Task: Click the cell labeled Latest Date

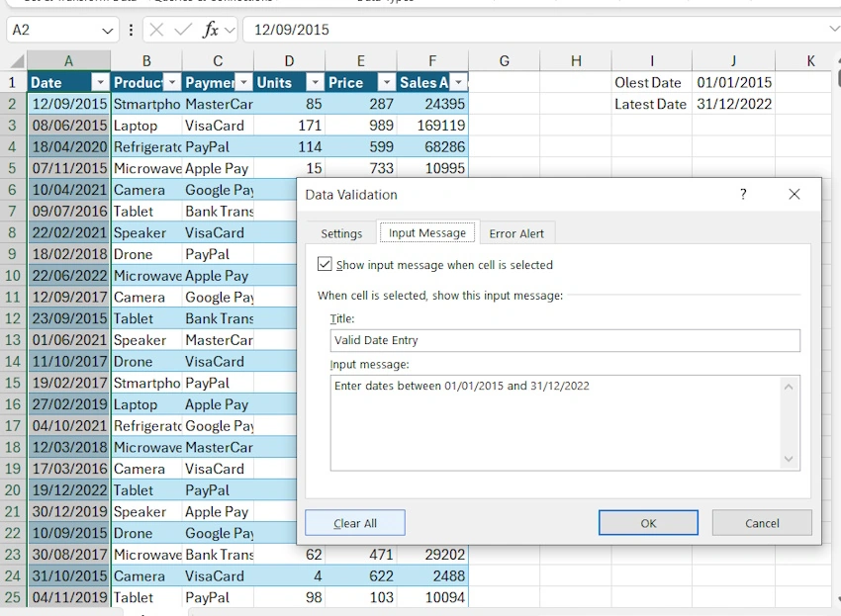Action: [x=651, y=104]
